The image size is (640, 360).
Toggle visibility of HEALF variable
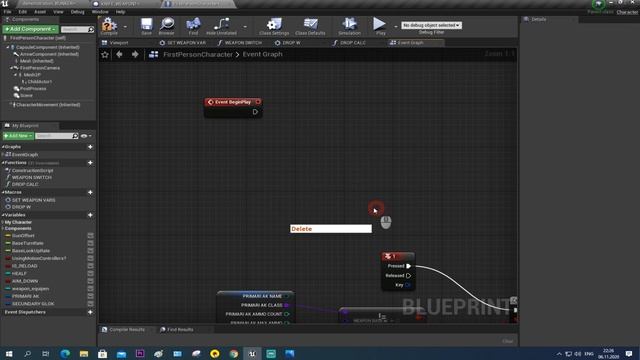91,273
